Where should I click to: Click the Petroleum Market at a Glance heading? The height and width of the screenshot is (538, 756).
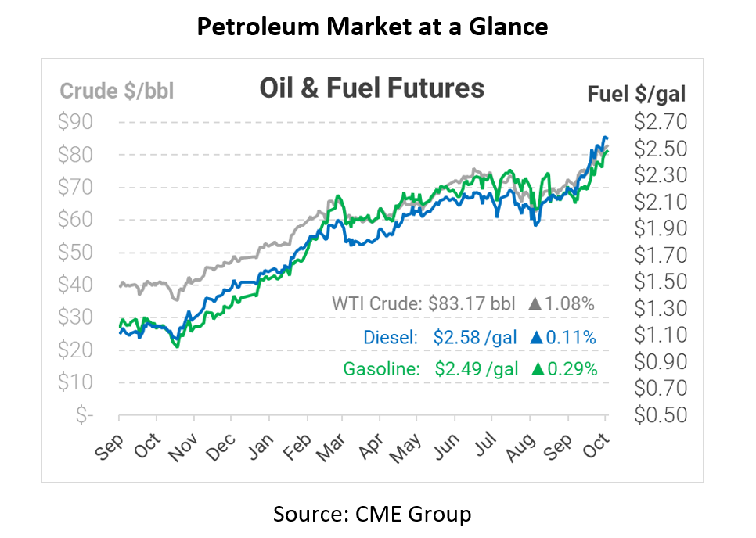click(x=372, y=27)
